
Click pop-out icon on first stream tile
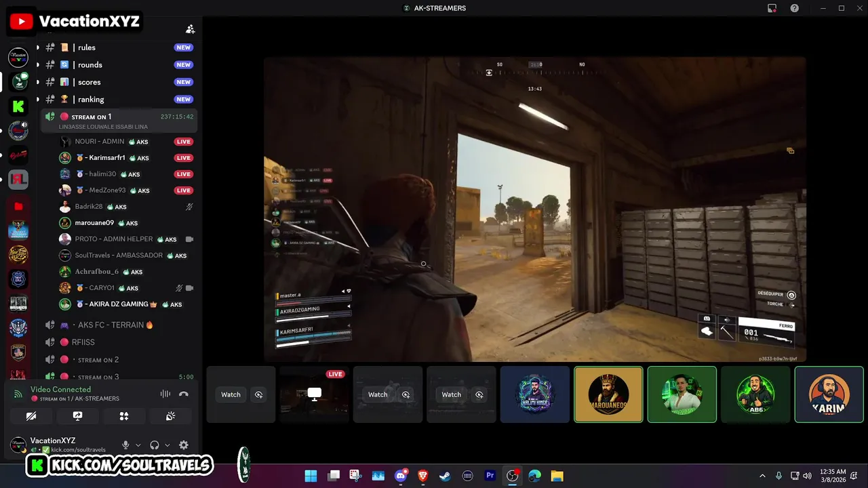coord(258,394)
